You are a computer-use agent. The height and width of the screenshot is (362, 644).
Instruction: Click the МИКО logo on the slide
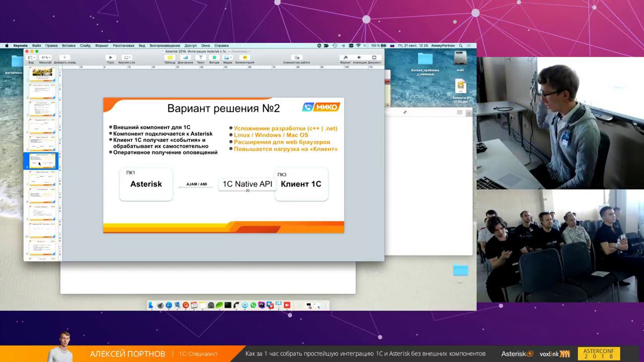[320, 107]
